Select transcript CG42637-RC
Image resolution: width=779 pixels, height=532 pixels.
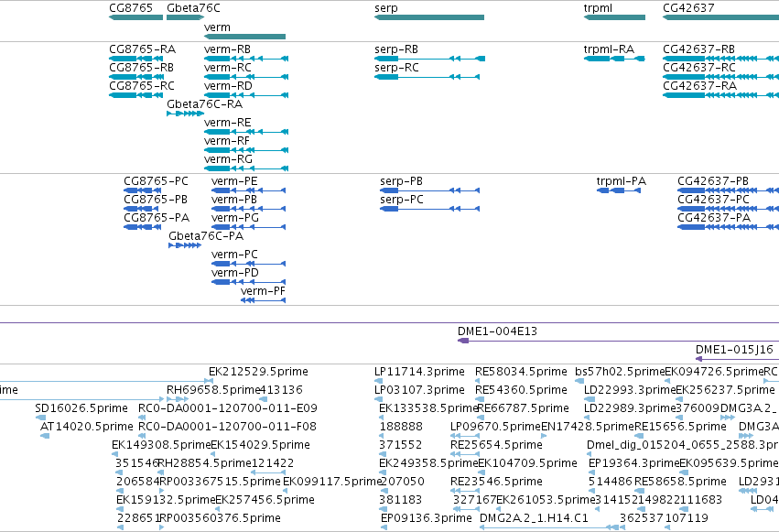pos(721,77)
